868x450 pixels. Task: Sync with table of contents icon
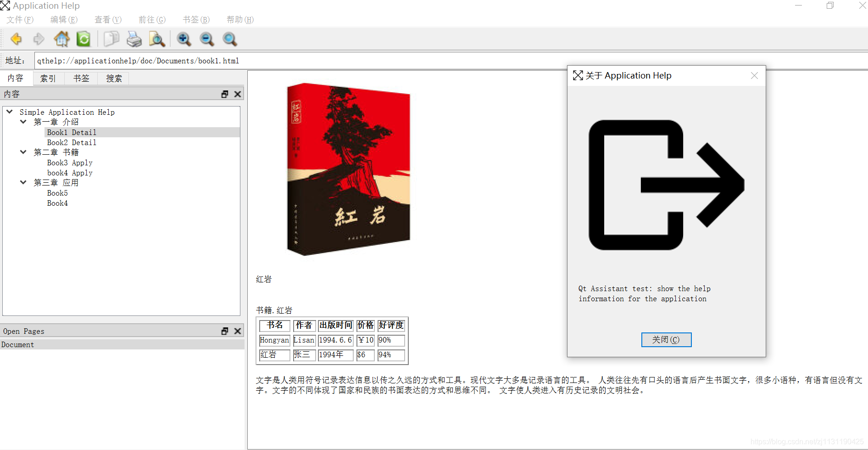pos(83,39)
